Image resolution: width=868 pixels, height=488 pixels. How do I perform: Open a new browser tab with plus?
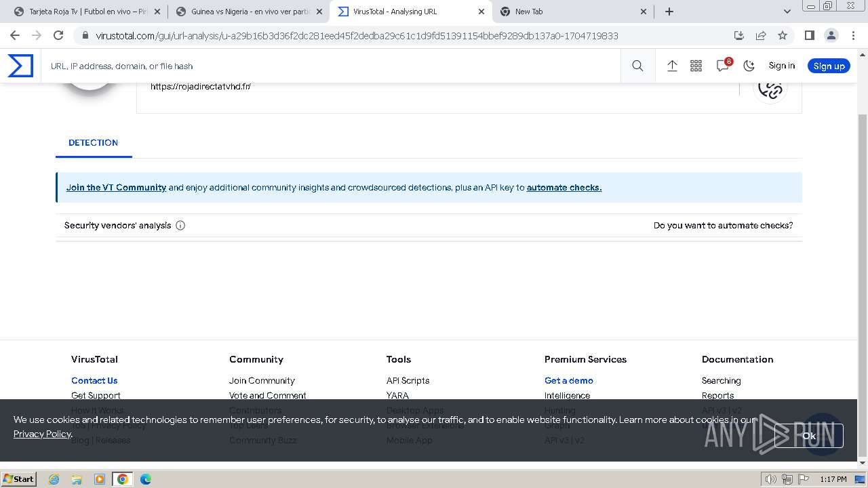pyautogui.click(x=669, y=12)
